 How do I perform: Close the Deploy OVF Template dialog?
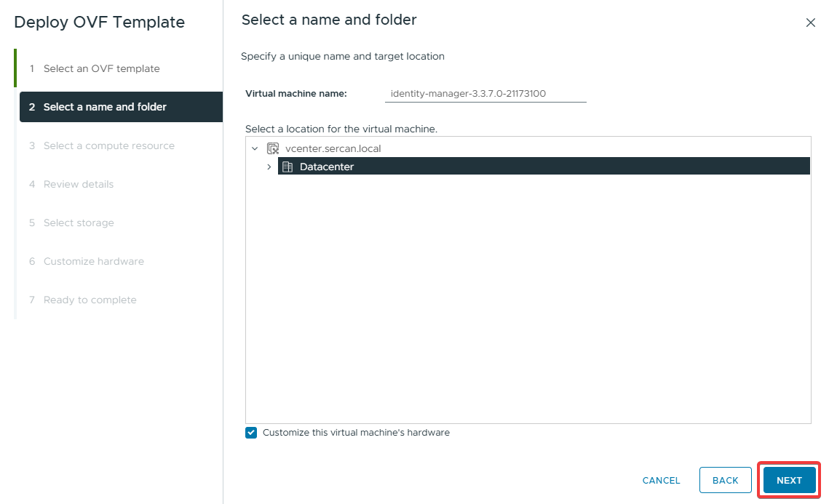pyautogui.click(x=810, y=23)
